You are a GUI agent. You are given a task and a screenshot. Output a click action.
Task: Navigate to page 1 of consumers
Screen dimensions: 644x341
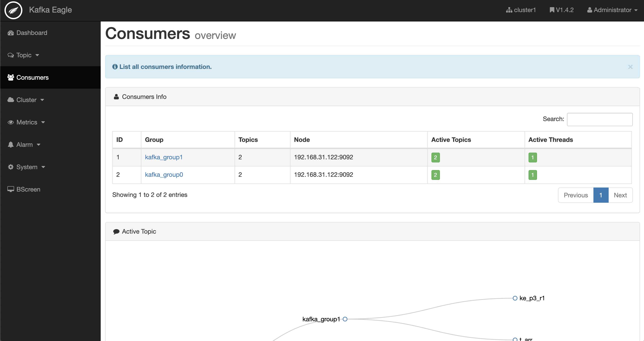coord(601,194)
